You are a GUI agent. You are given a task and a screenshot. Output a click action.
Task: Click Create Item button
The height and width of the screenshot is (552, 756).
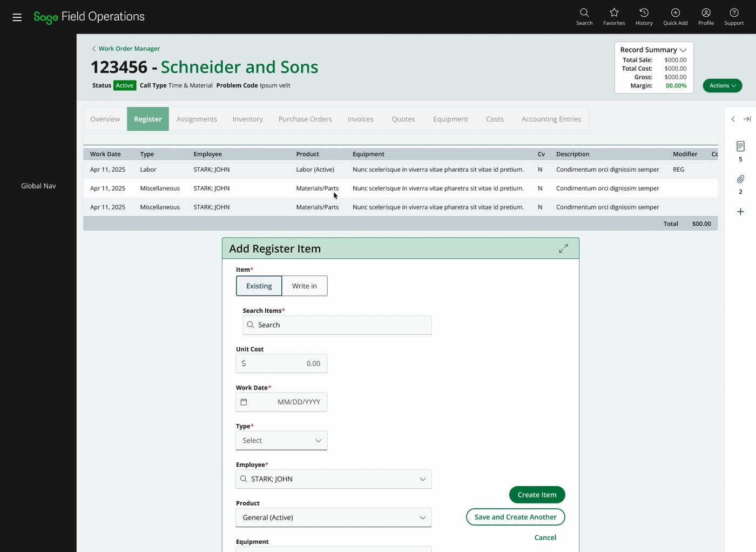point(537,495)
